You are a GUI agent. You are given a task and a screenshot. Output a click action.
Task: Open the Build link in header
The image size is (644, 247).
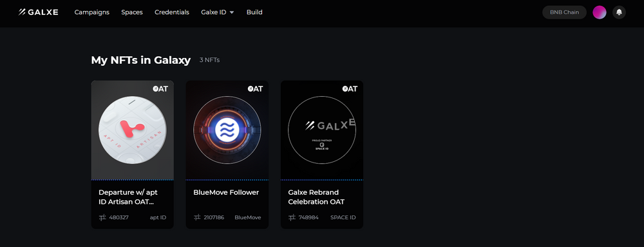point(254,12)
